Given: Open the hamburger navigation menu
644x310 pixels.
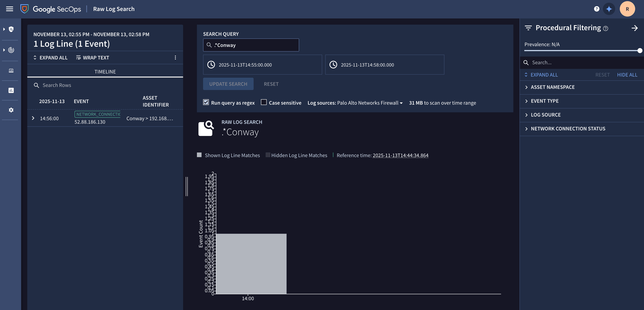Looking at the screenshot, I should (9, 9).
